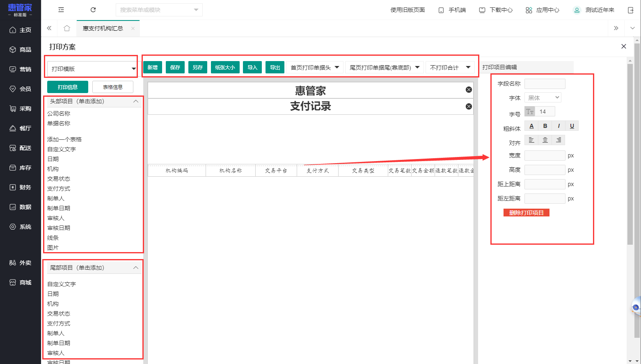Click 使用旧版页面 link
Viewport: 641px width, 364px height.
coord(407,10)
